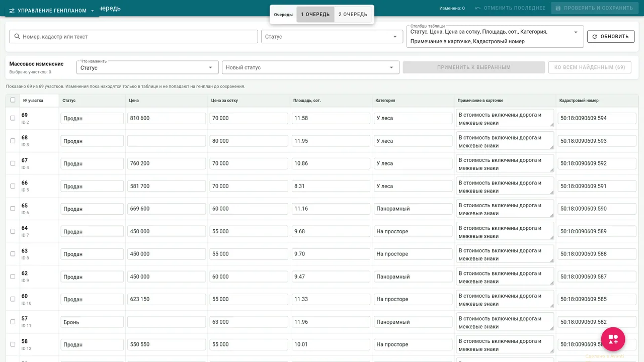Image resolution: width=644 pixels, height=362 pixels.
Task: Click the Обновить button
Action: pyautogui.click(x=611, y=36)
